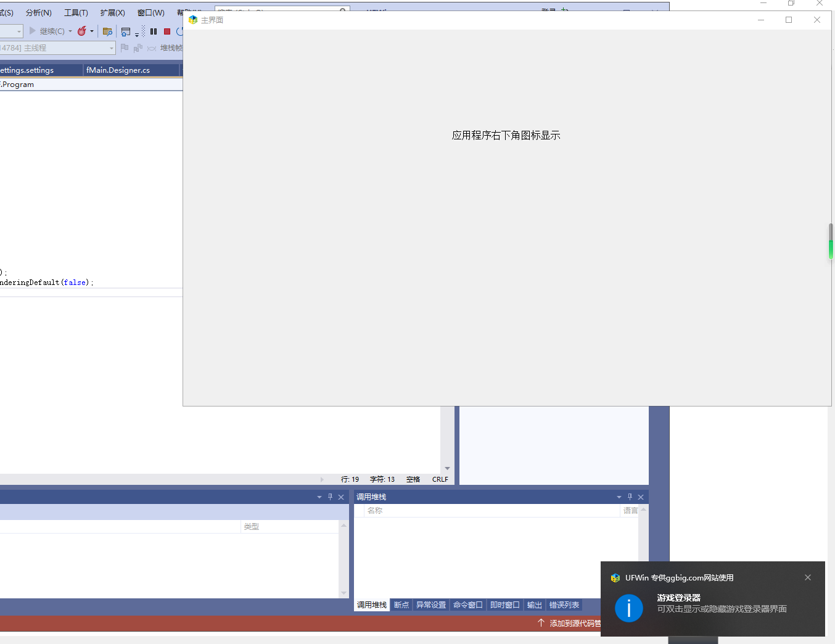This screenshot has height=644, width=835.
Task: Open 工具(T) menu
Action: point(76,12)
